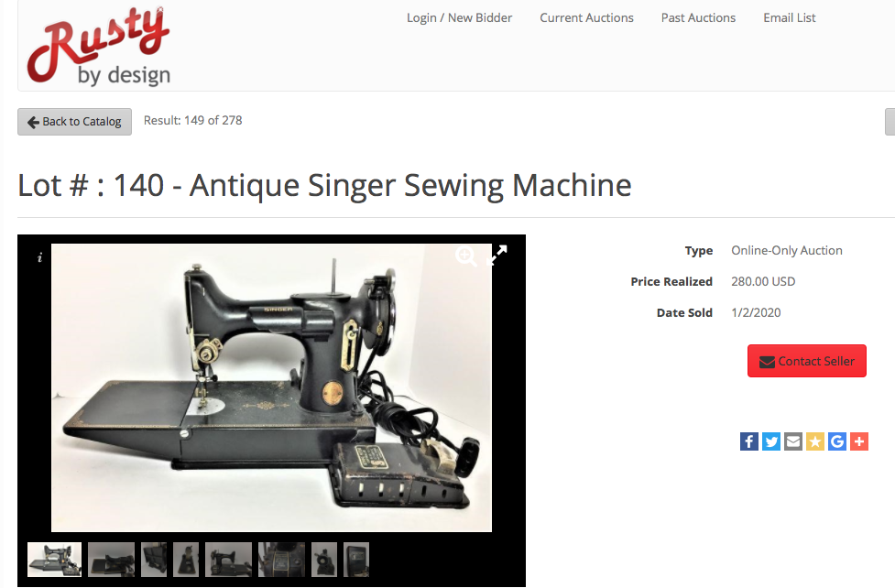Viewport: 895px width, 588px height.
Task: Select the first sewing machine thumbnail
Action: coord(54,560)
